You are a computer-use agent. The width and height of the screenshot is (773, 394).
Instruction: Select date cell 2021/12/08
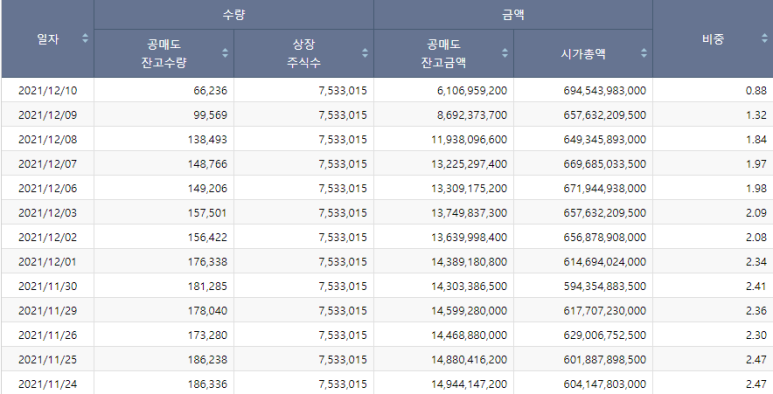(48, 140)
